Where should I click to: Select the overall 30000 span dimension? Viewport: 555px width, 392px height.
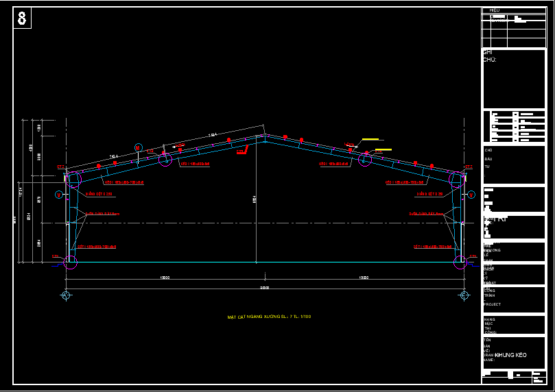coord(265,288)
